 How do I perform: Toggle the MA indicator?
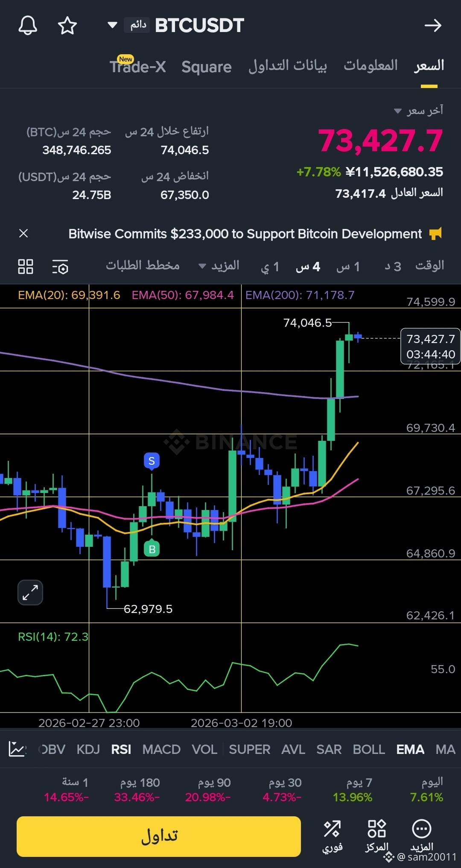[x=445, y=749]
